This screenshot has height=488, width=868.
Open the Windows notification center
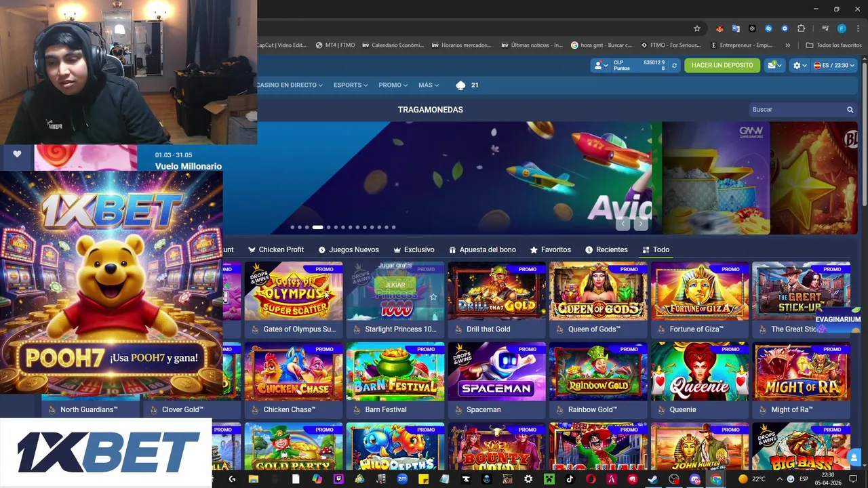[x=853, y=479]
